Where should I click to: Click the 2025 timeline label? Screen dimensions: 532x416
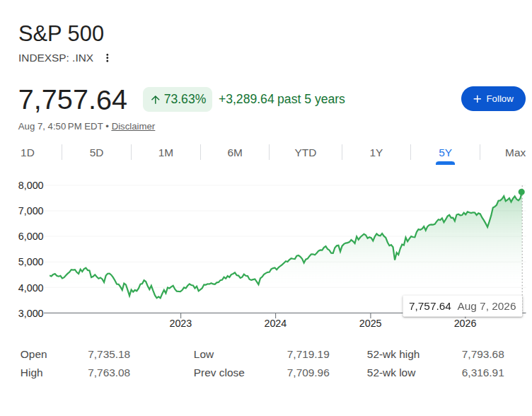(x=370, y=323)
